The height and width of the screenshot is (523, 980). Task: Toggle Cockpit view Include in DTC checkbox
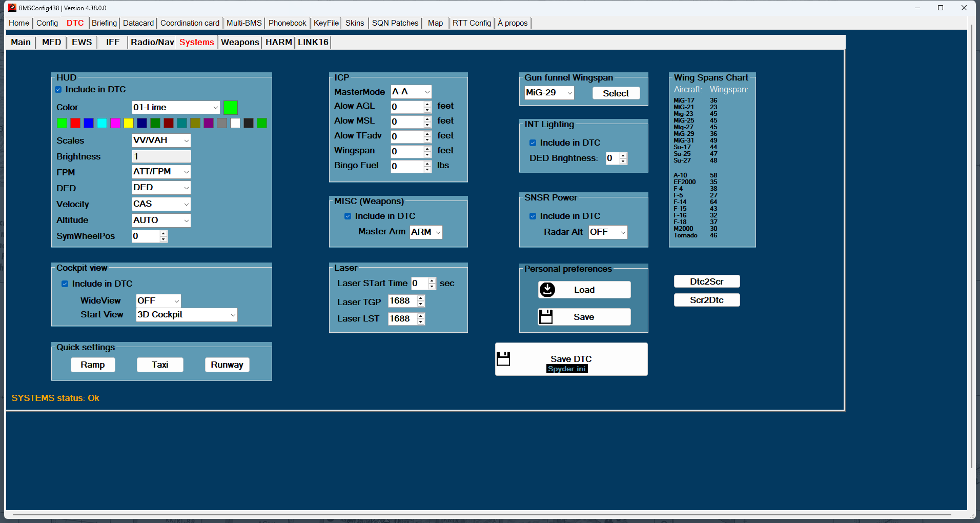pyautogui.click(x=65, y=284)
